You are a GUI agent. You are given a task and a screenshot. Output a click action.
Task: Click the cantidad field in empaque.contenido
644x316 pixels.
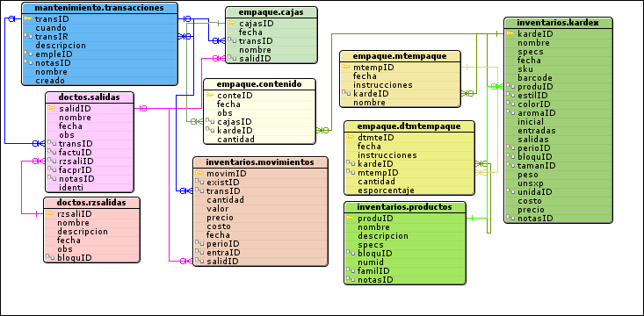(259, 139)
